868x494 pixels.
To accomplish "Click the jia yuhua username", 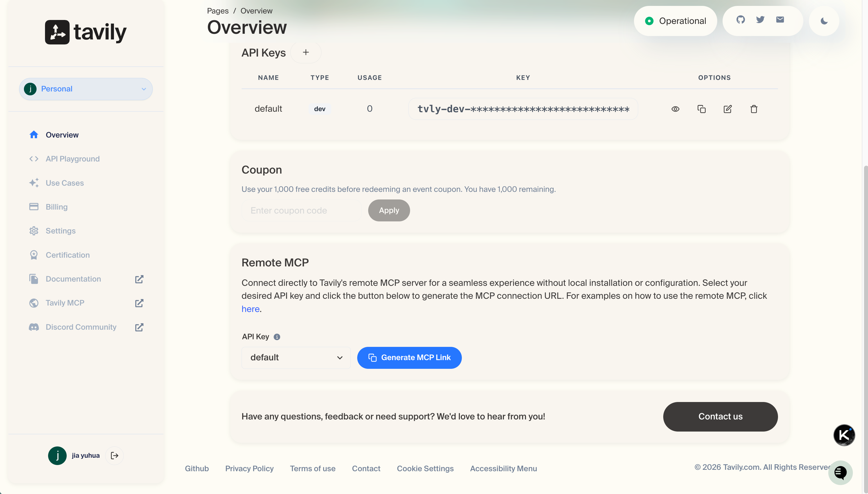I will (86, 455).
